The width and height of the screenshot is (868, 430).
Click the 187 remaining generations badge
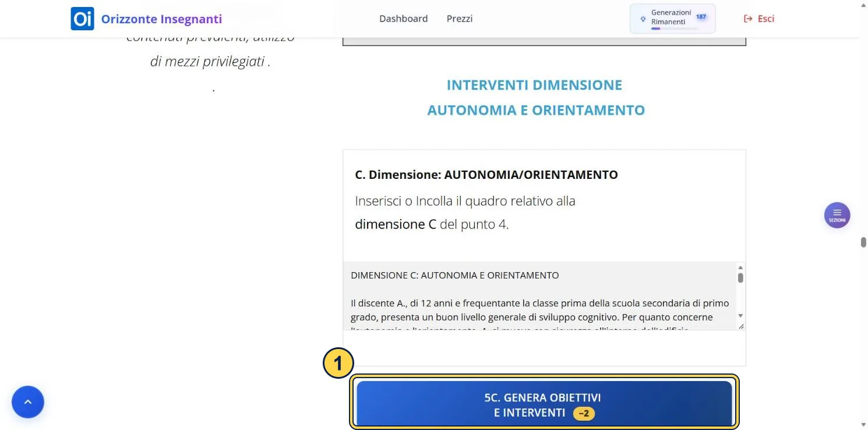(x=701, y=17)
